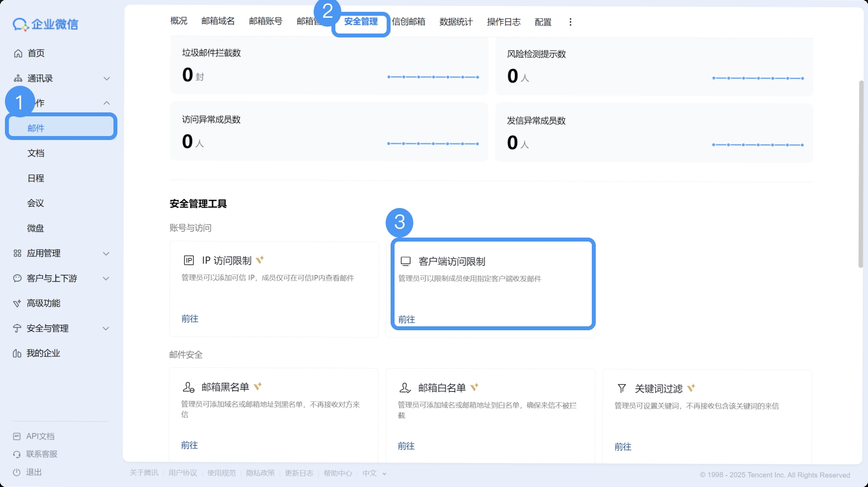868x487 pixels.
Task: Open the 中文 language dropdown
Action: [x=373, y=473]
